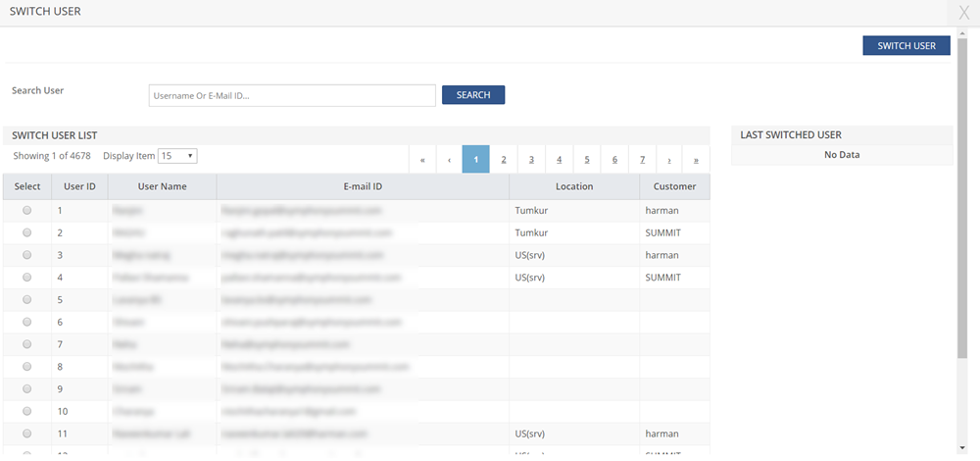The height and width of the screenshot is (461, 980).
Task: Focus the Username or E-mail search field
Action: click(x=292, y=95)
